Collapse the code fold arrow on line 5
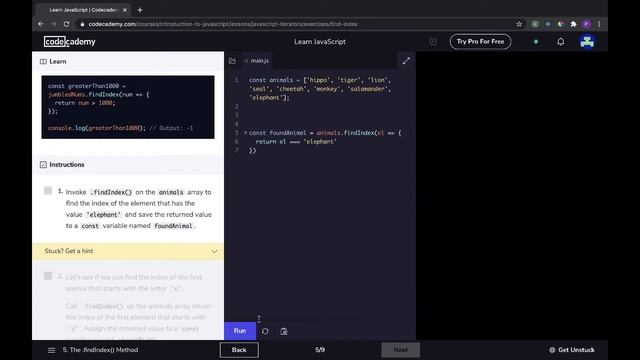This screenshot has height=360, width=640. (x=245, y=133)
